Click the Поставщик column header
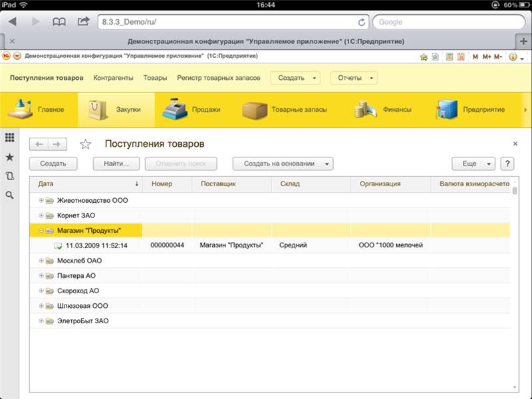This screenshot has height=399, width=532. click(231, 184)
